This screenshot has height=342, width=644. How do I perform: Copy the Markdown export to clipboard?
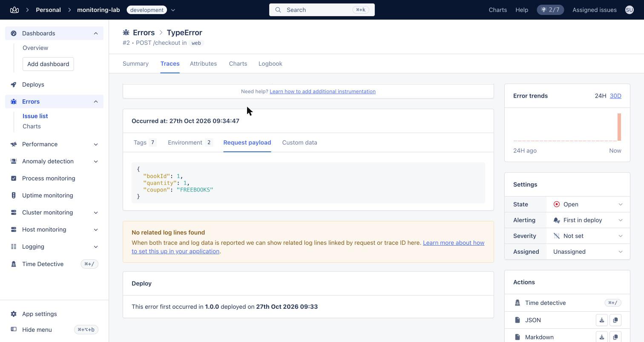615,337
